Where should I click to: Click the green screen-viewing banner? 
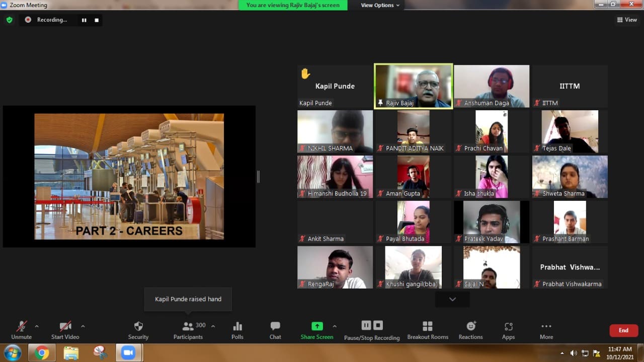(293, 5)
